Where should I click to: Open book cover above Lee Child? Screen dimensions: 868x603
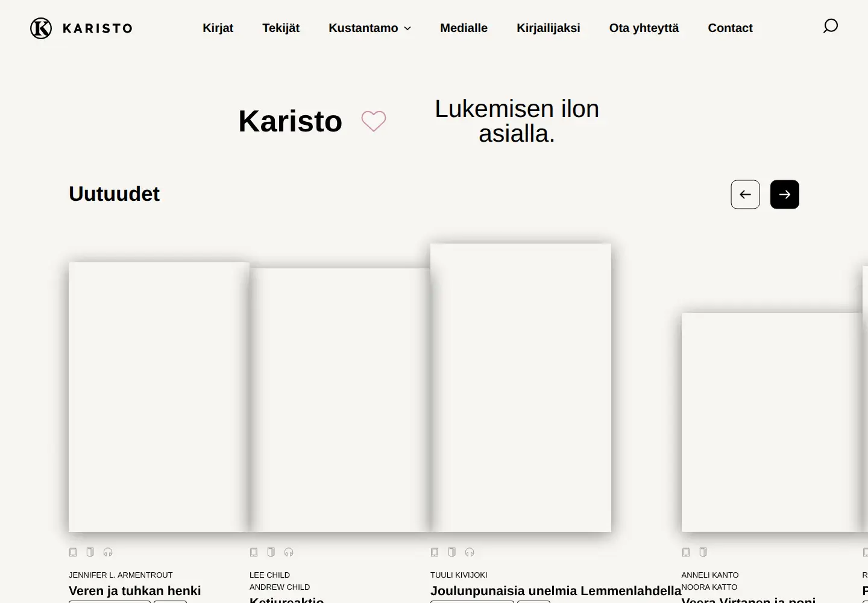340,400
